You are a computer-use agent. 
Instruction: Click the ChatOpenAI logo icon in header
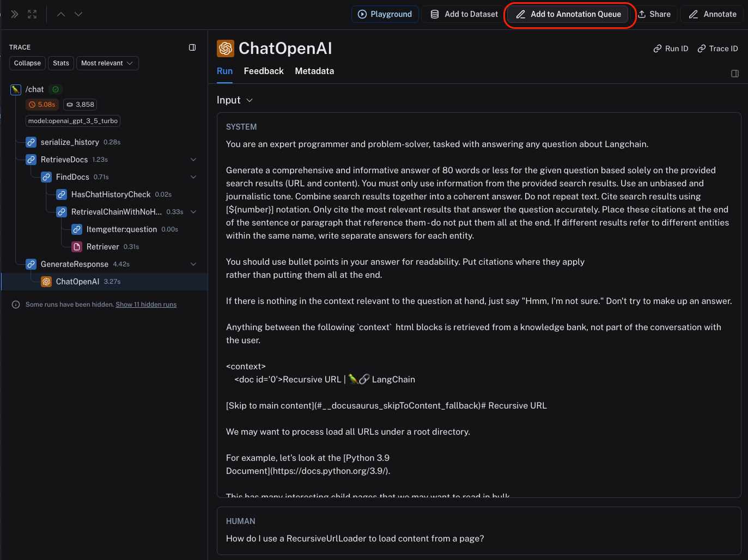pos(226,48)
